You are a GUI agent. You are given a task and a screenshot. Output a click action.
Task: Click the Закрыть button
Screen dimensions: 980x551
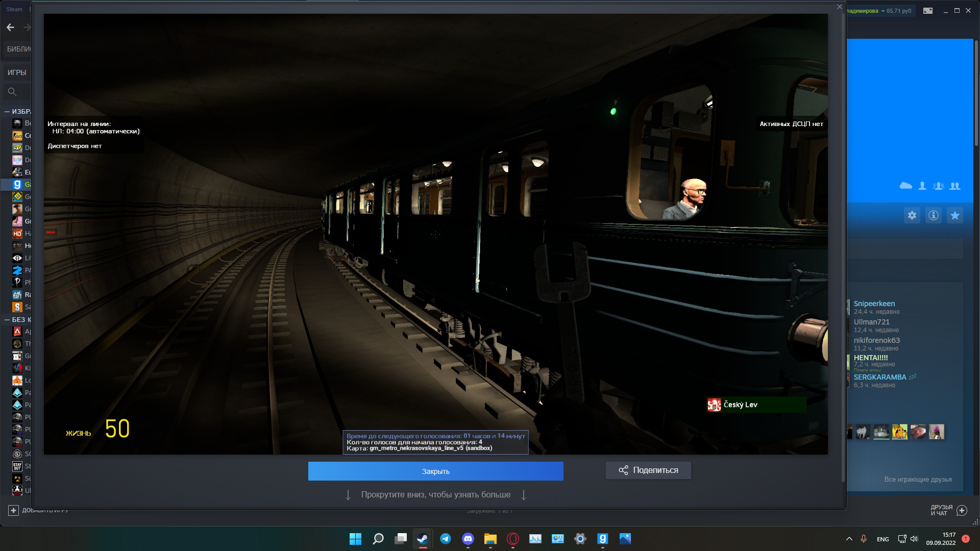coord(435,471)
